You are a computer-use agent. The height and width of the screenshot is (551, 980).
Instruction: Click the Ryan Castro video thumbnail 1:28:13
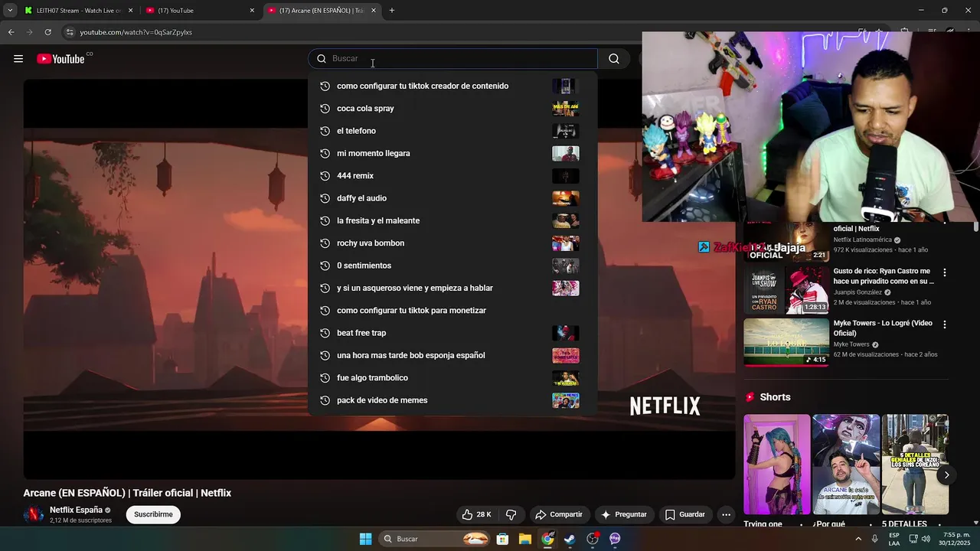(786, 290)
